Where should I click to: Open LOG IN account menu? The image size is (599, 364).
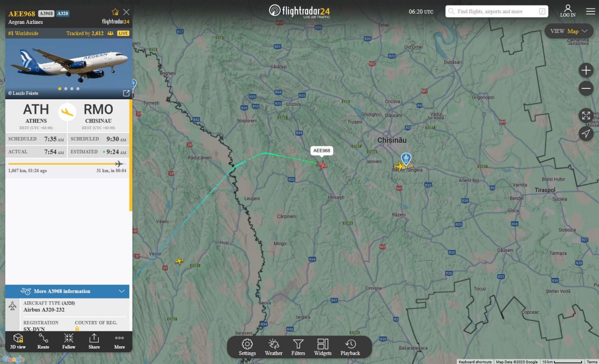[568, 11]
